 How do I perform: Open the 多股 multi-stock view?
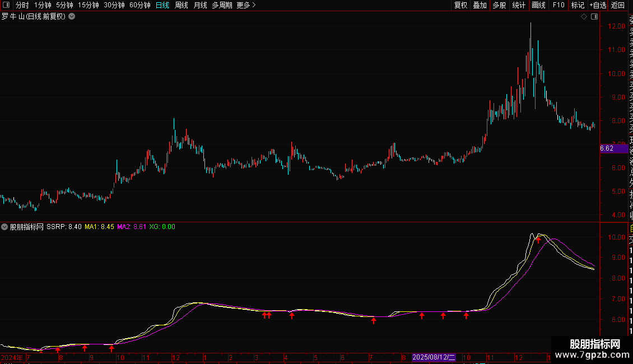pos(499,5)
